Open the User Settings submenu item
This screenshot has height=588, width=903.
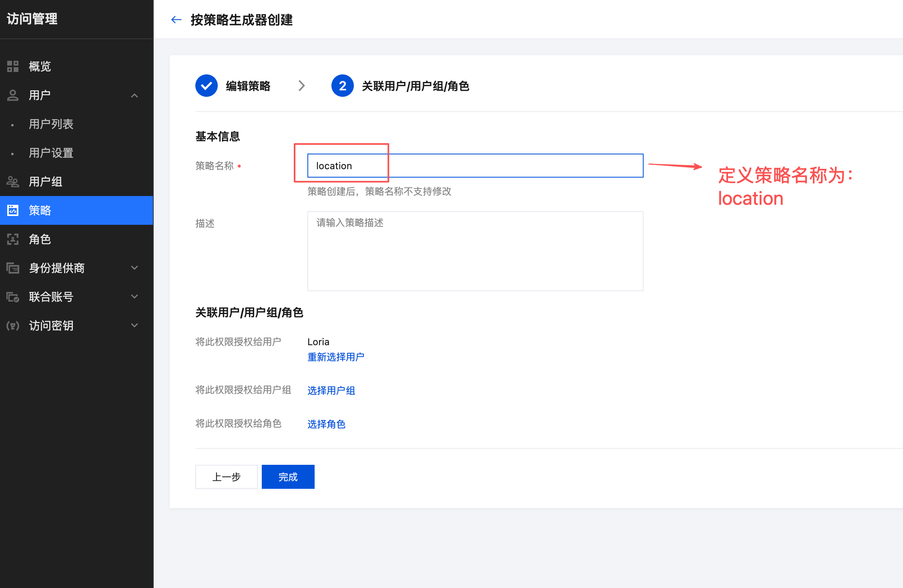click(51, 153)
